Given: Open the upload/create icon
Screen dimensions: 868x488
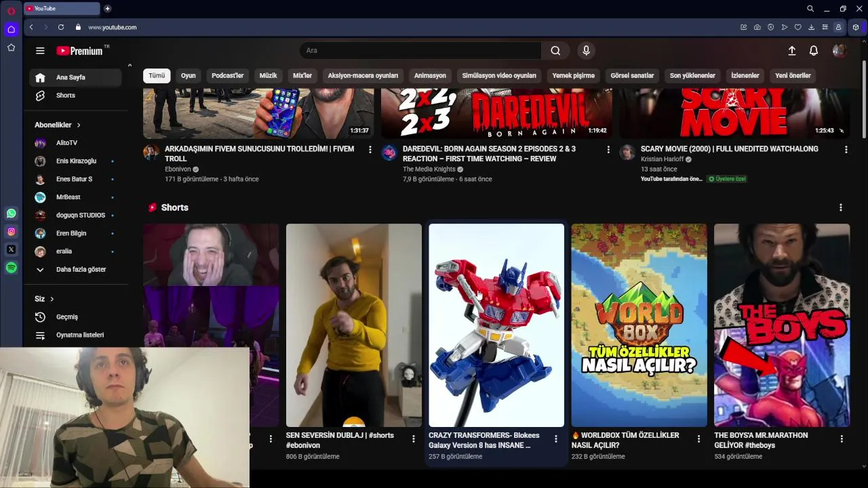Looking at the screenshot, I should click(x=791, y=51).
